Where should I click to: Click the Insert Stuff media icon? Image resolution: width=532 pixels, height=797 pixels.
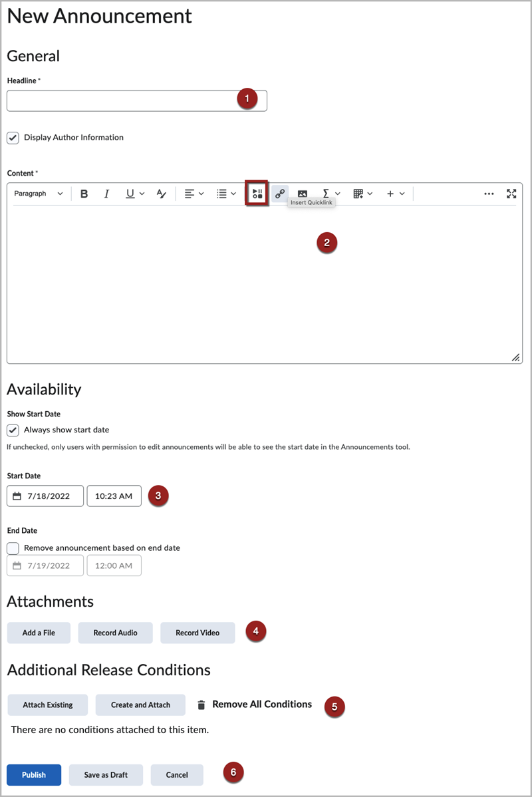pyautogui.click(x=257, y=193)
